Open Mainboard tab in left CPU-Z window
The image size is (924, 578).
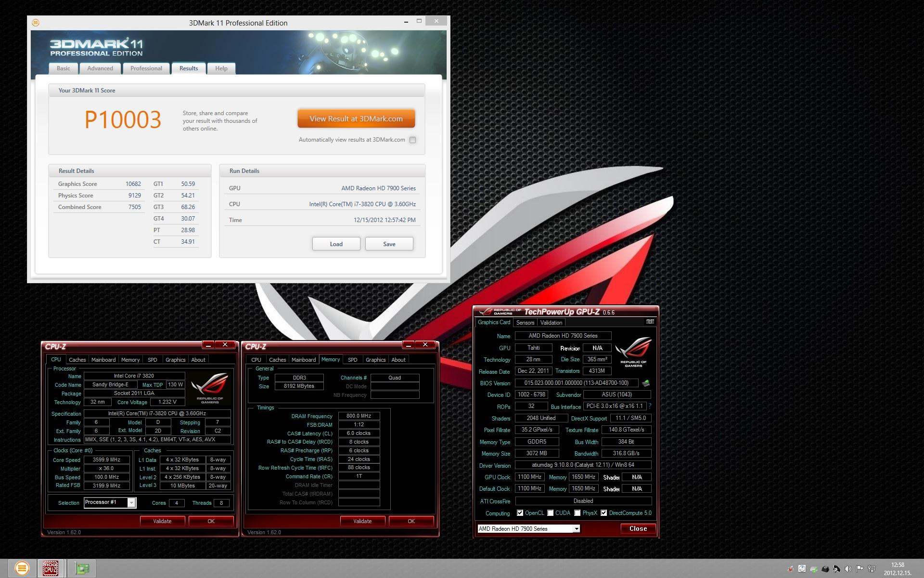(x=103, y=360)
